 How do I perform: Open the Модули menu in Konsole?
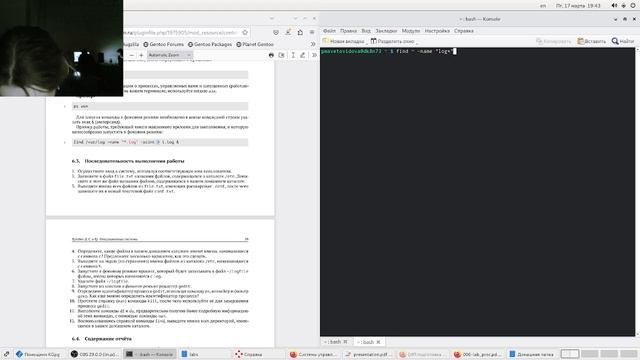pyautogui.click(x=411, y=31)
